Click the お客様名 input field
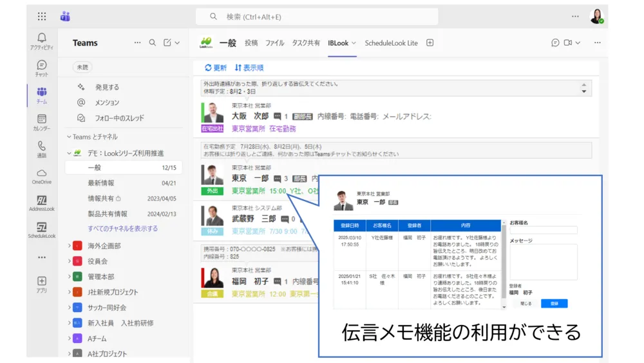Viewport: 644px width, 363px height. (x=544, y=230)
